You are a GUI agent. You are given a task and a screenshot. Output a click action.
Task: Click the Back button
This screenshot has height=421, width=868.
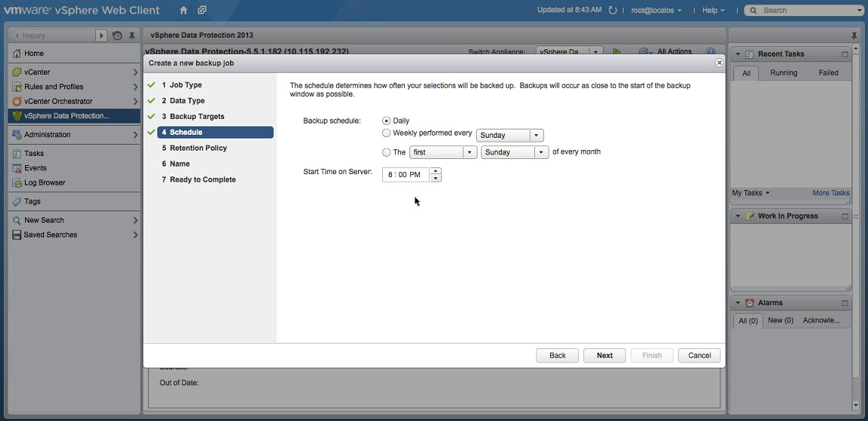click(x=558, y=356)
